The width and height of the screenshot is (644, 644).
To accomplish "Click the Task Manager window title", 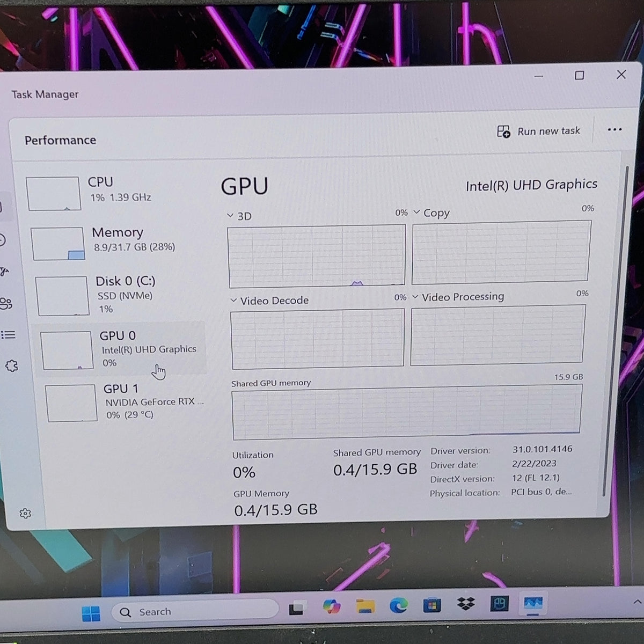I will 45,94.
